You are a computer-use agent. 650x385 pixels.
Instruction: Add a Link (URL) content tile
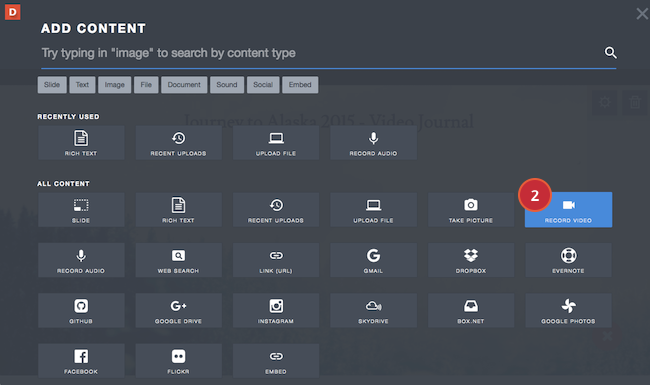(276, 260)
